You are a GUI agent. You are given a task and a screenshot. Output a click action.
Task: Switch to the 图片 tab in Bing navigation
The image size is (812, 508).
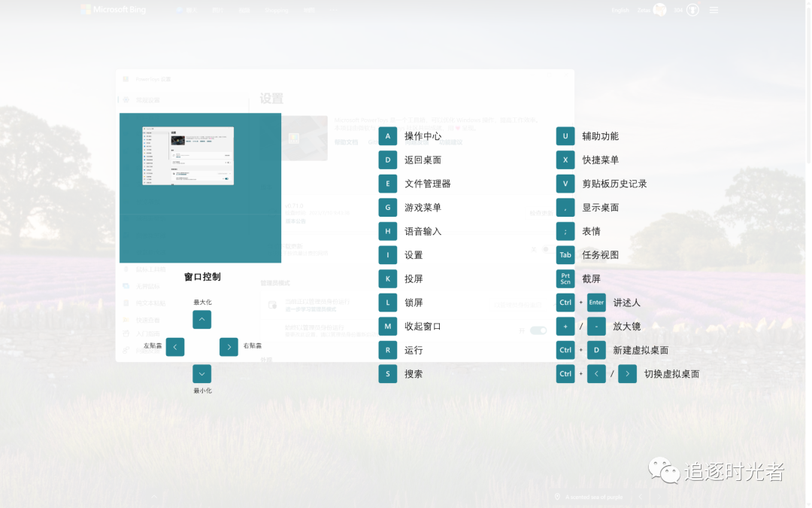point(220,9)
